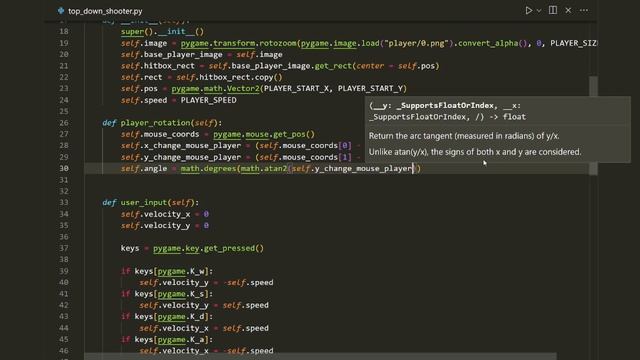This screenshot has height=360, width=640.
Task: Click 'Return the arc tangent' tooltip description
Action: click(x=464, y=136)
